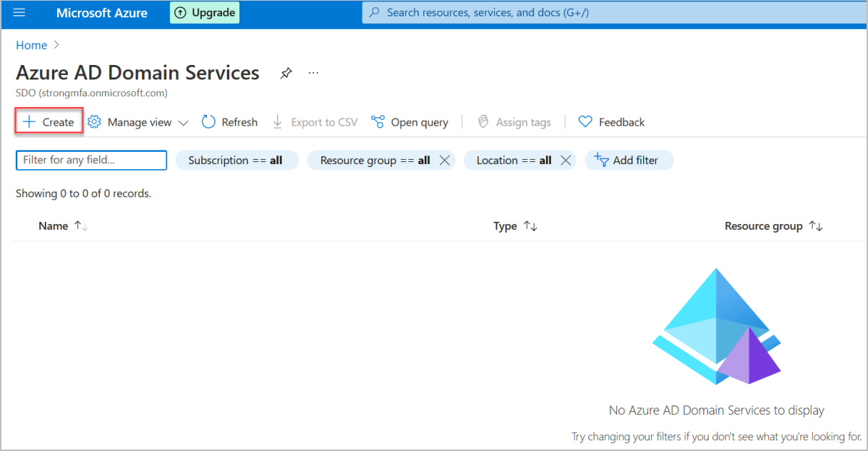Image resolution: width=868 pixels, height=451 pixels.
Task: Open query in Resource Graph
Action: pyautogui.click(x=409, y=122)
